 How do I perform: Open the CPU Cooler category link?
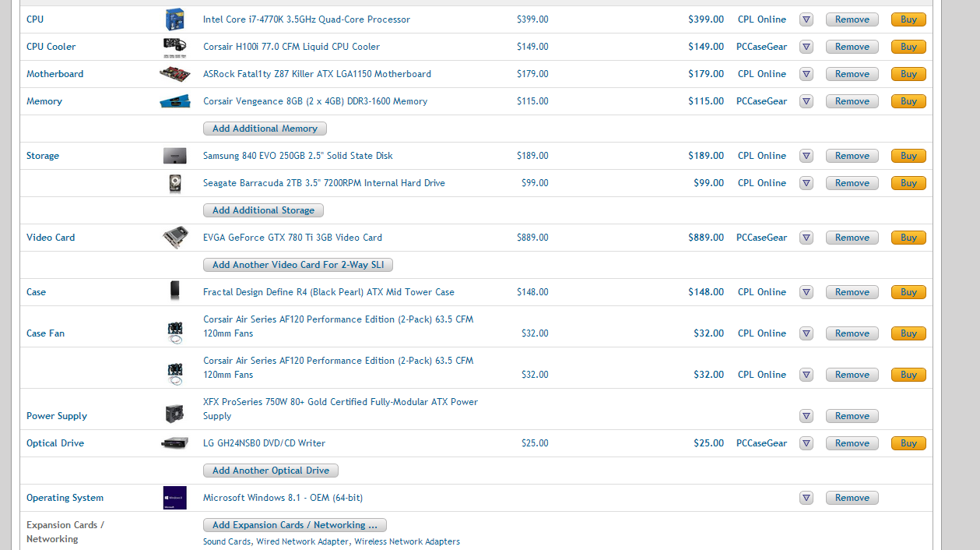51,47
